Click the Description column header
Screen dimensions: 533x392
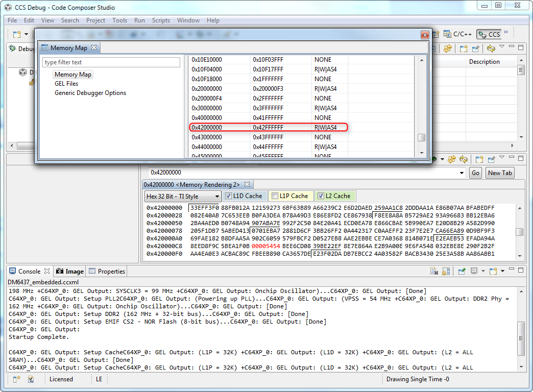[x=484, y=62]
